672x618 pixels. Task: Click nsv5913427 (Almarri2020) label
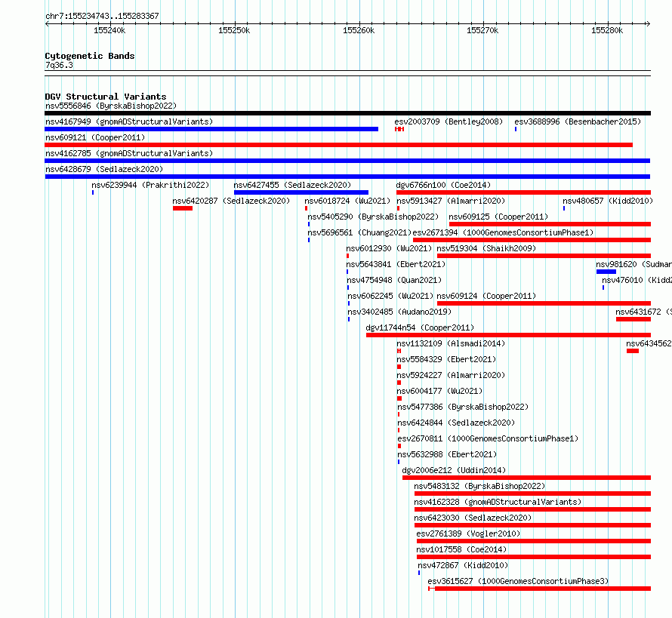point(451,201)
